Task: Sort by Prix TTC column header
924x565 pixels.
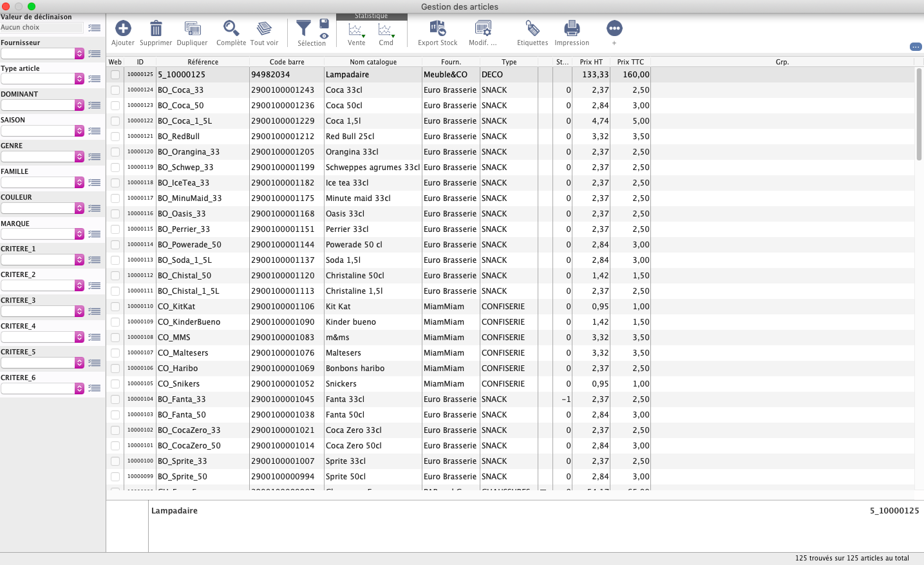Action: [630, 62]
